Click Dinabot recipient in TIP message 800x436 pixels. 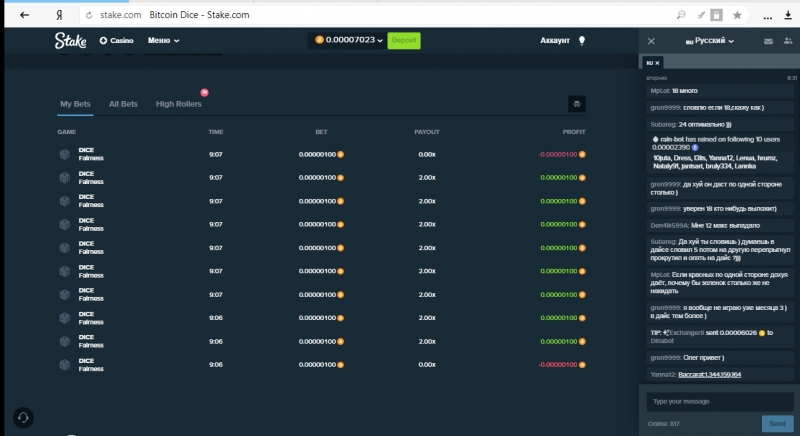click(662, 341)
